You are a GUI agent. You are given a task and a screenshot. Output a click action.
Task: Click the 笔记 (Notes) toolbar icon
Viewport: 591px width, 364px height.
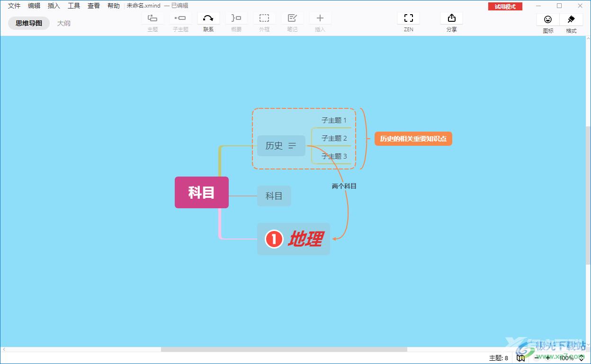pos(292,18)
